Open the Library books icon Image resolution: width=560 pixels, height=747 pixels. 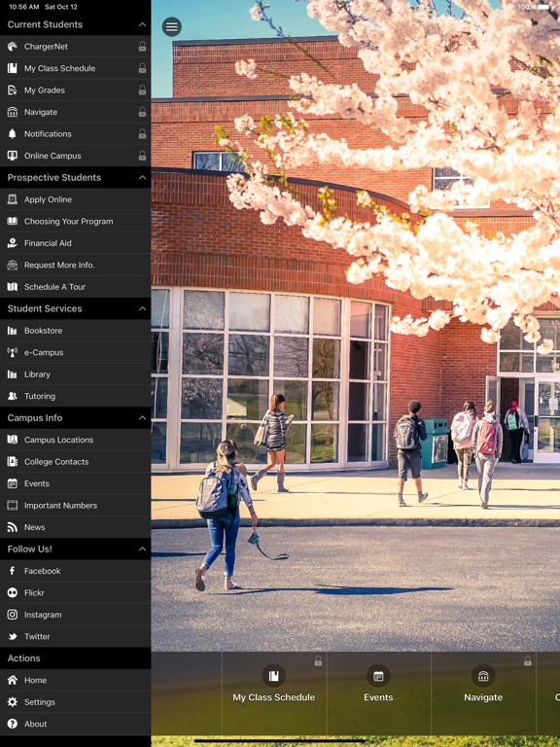(x=13, y=374)
